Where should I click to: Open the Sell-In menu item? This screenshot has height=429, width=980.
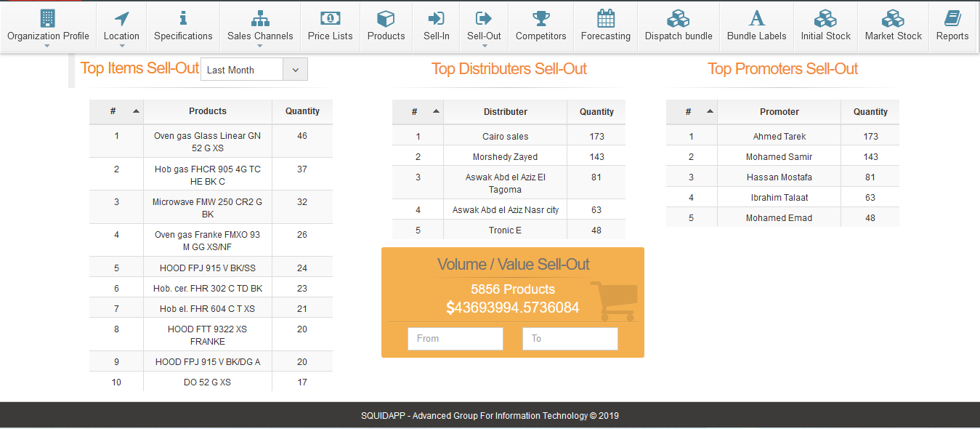coord(437,26)
